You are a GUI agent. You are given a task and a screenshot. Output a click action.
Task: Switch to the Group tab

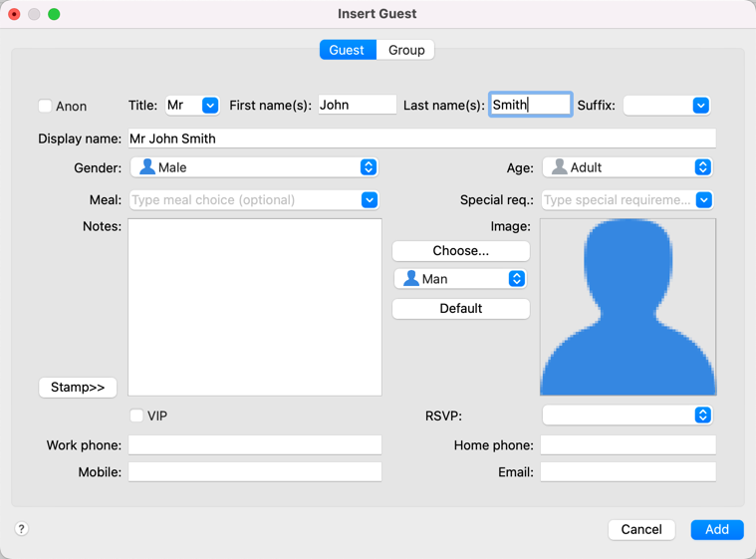click(406, 50)
